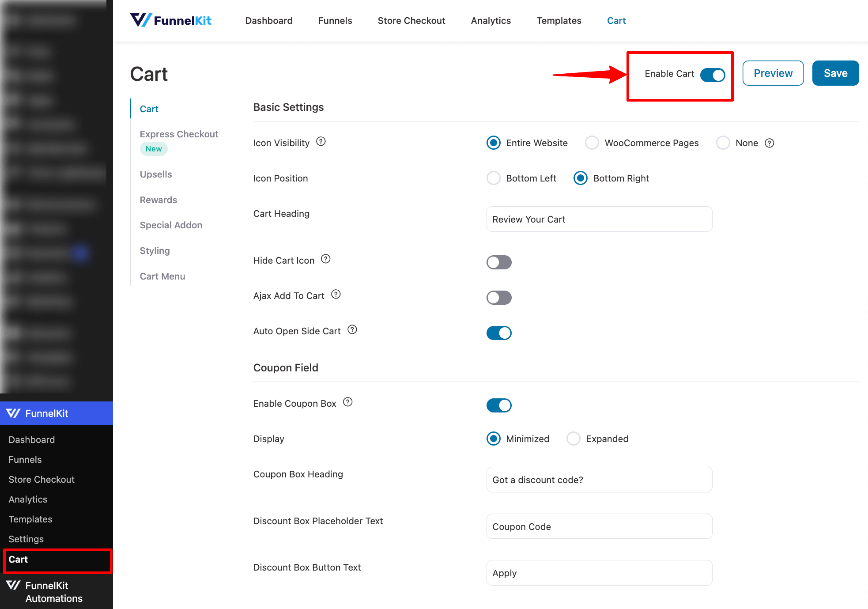
Task: Toggle Ajax Add To Cart switch
Action: point(499,298)
